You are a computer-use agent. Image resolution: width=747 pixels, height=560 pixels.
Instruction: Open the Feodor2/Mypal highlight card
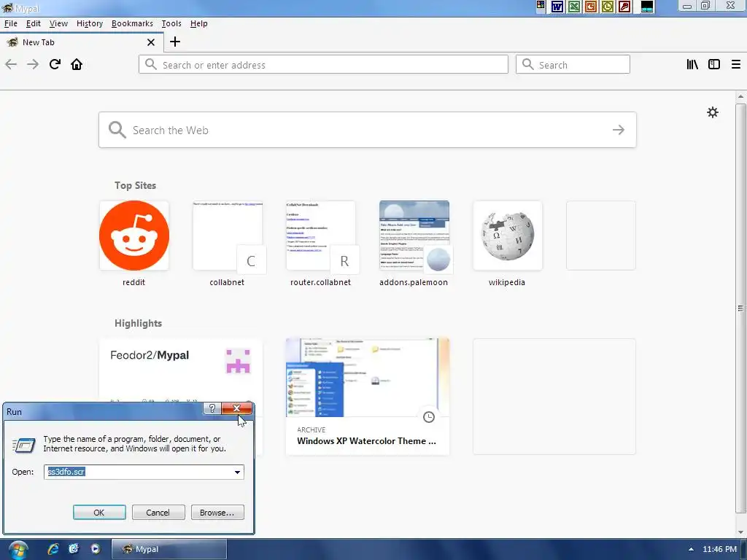(x=181, y=370)
